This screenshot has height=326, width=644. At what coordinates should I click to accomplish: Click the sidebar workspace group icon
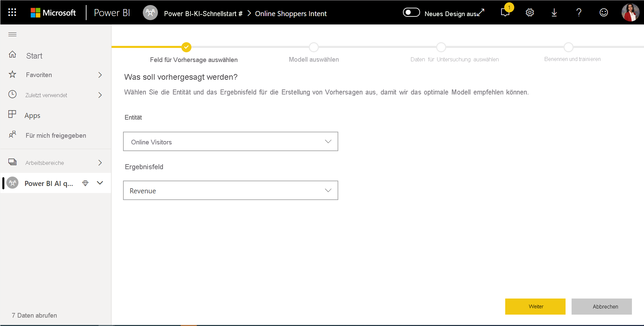[12, 183]
